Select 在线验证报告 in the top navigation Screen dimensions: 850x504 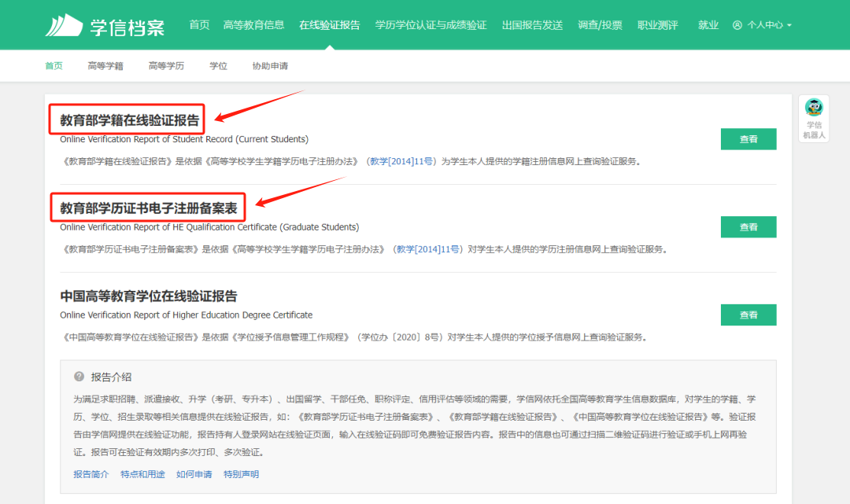[x=330, y=25]
